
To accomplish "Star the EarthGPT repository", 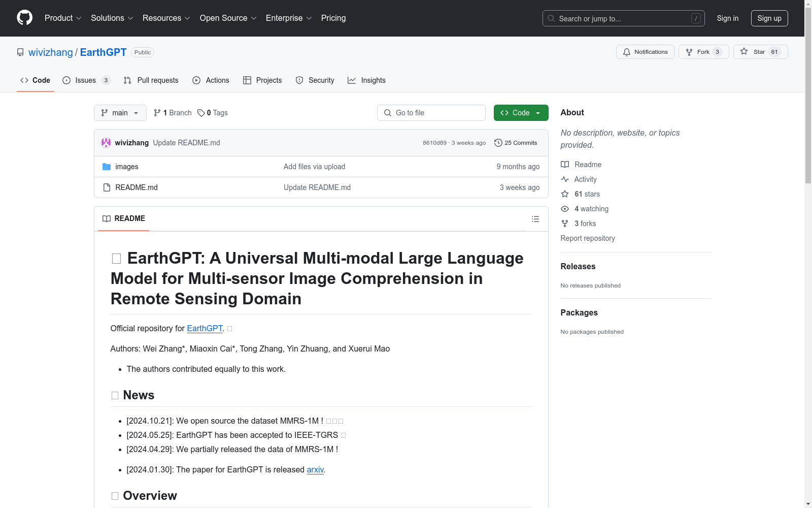I will tap(760, 52).
